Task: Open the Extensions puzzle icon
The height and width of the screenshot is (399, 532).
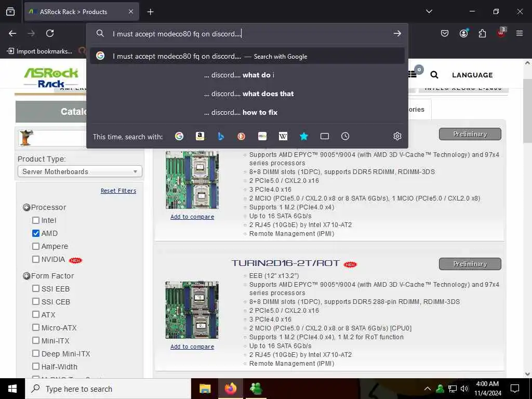Action: pos(482,33)
